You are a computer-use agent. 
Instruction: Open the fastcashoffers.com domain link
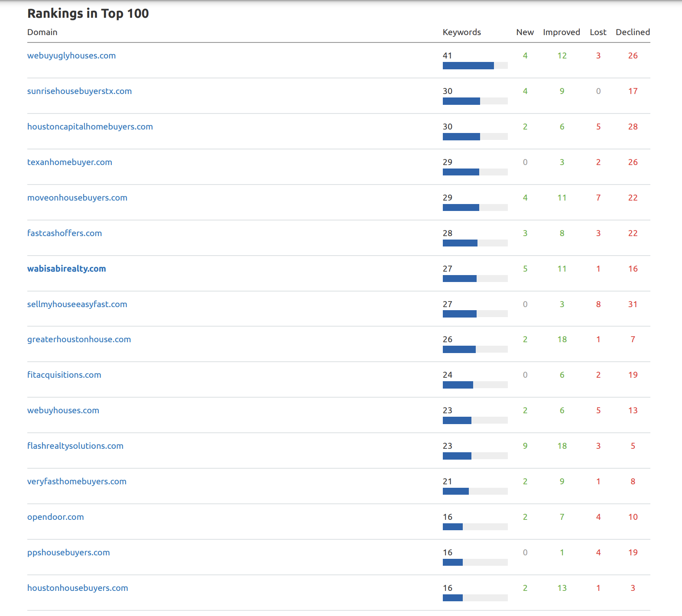pyautogui.click(x=65, y=233)
